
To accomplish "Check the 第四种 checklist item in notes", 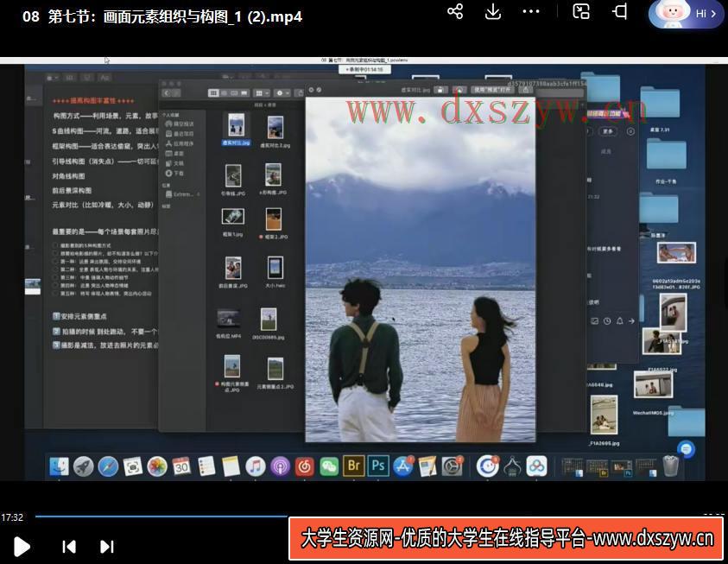I will pos(56,285).
